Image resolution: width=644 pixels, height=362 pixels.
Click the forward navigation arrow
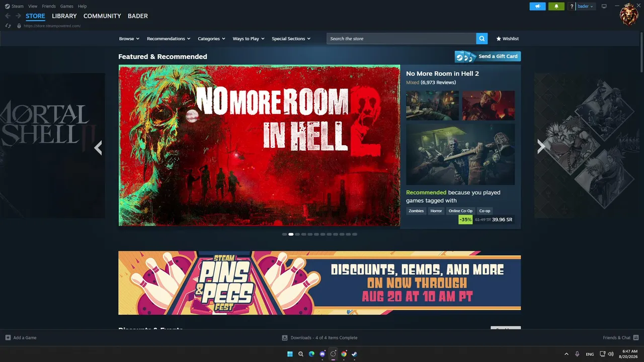point(18,16)
